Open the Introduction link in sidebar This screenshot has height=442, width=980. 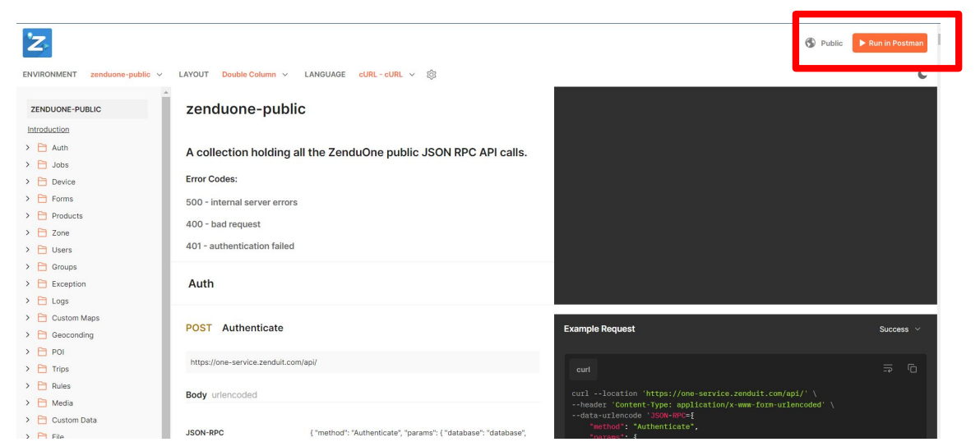[49, 129]
